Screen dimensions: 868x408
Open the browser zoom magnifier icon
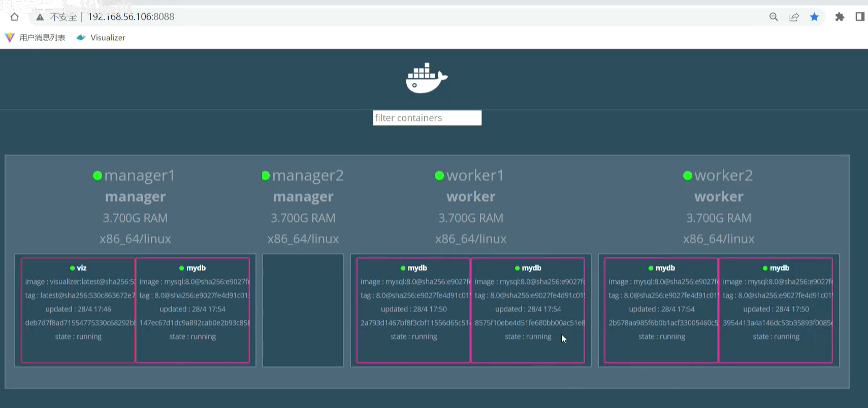coord(774,17)
